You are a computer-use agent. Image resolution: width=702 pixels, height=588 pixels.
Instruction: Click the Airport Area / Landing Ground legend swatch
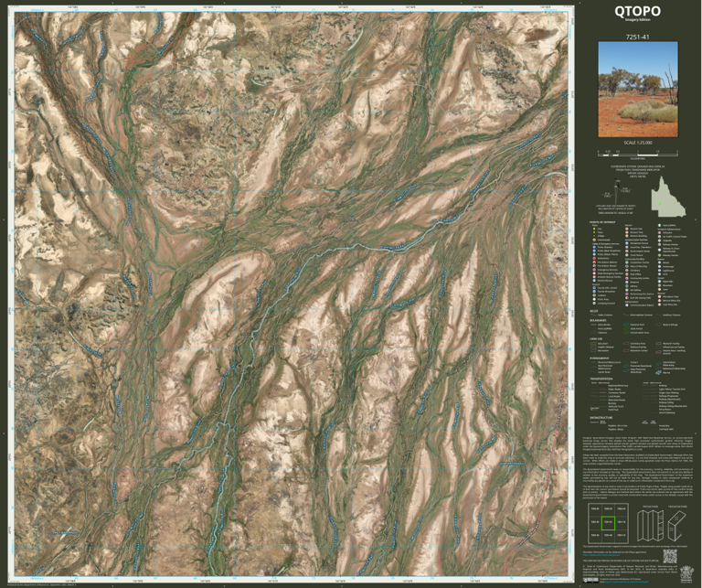tap(658, 352)
